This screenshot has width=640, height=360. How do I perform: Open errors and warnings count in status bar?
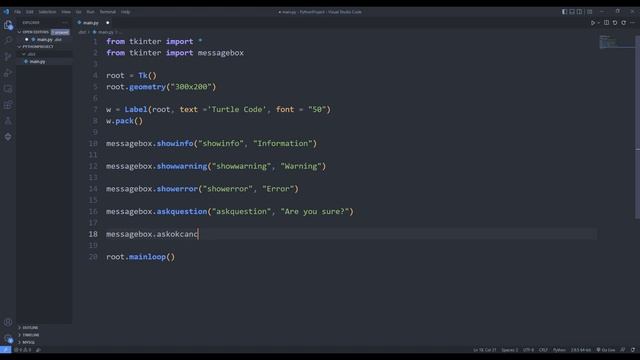point(23,350)
